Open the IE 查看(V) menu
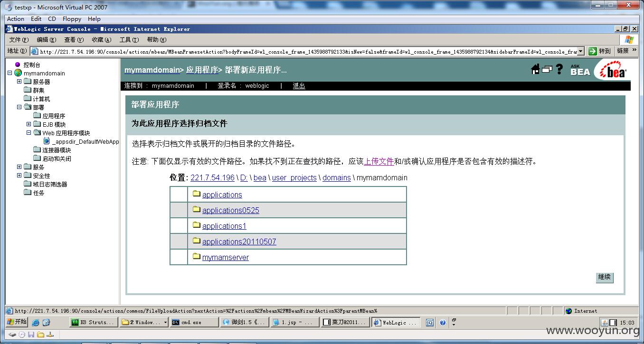644x344 pixels. point(74,40)
